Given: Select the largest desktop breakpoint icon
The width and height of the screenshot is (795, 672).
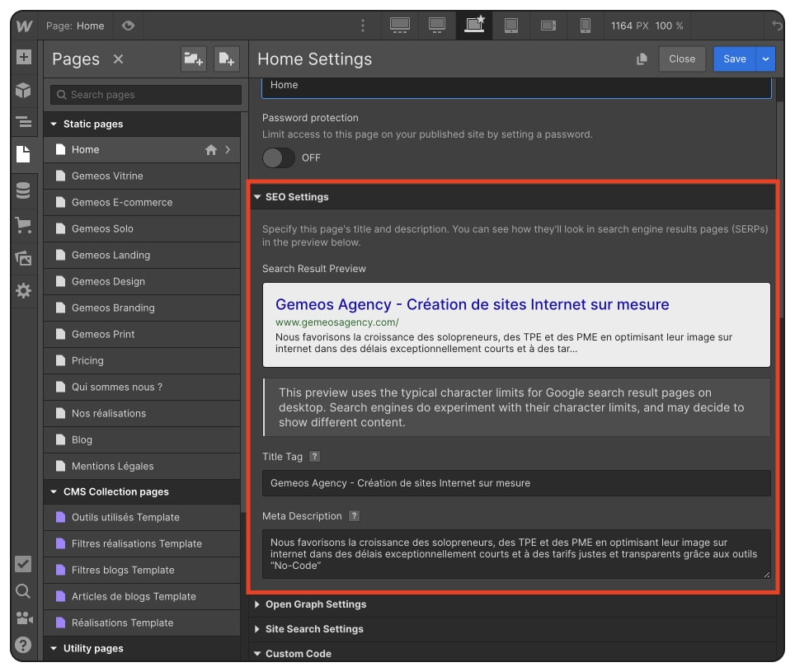Looking at the screenshot, I should (399, 26).
